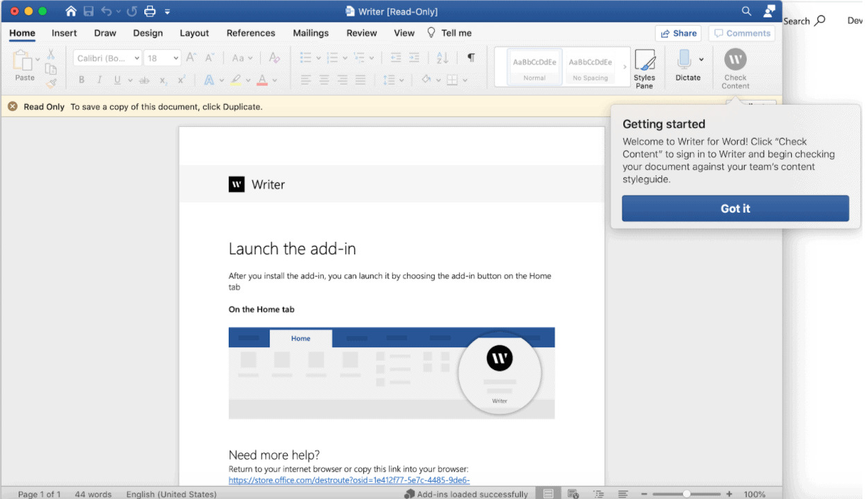This screenshot has width=868, height=499.
Task: Expand the styles gallery chevron
Action: click(x=624, y=67)
